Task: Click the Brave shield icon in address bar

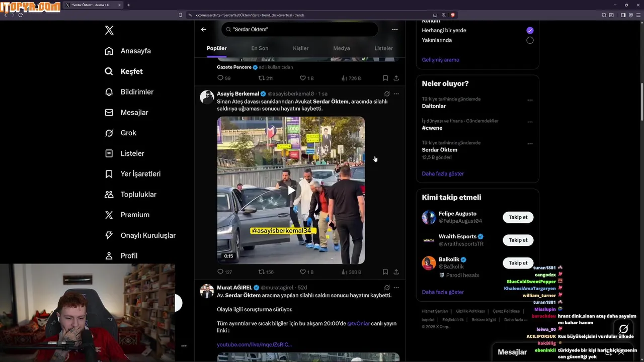Action: click(x=453, y=15)
